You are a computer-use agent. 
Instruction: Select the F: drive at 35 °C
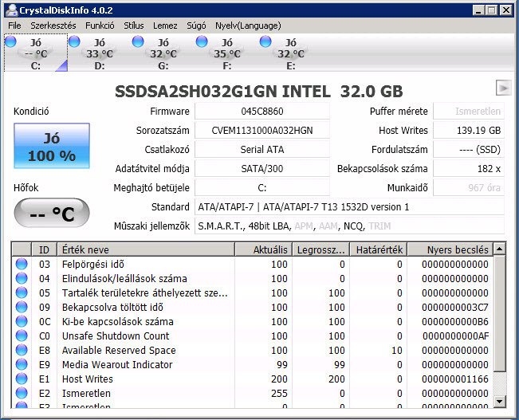[227, 53]
